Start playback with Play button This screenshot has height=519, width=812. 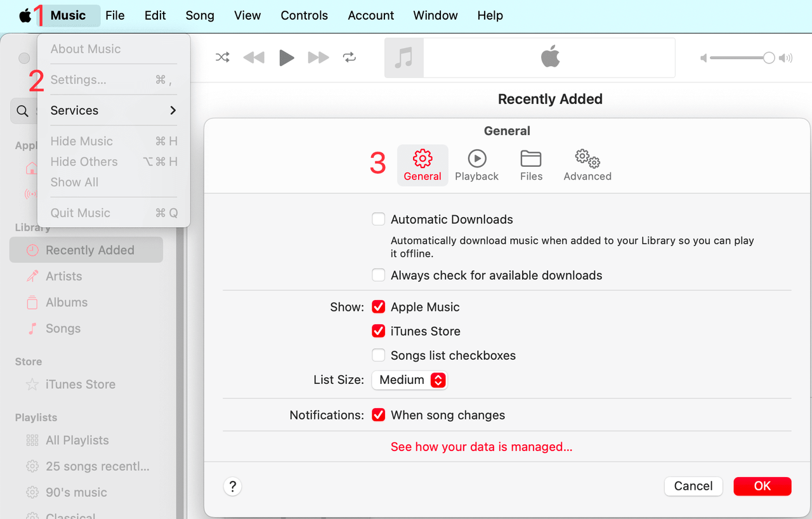pyautogui.click(x=287, y=58)
